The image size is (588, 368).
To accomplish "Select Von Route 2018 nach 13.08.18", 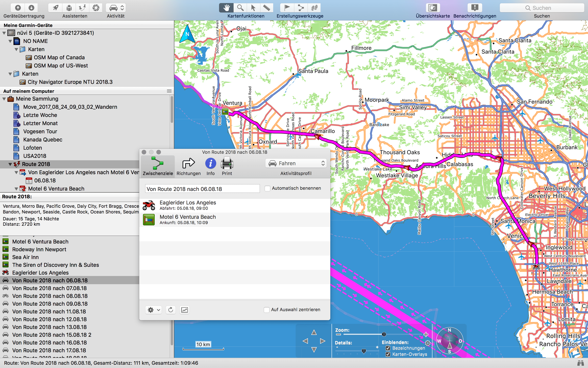I will click(x=69, y=327).
